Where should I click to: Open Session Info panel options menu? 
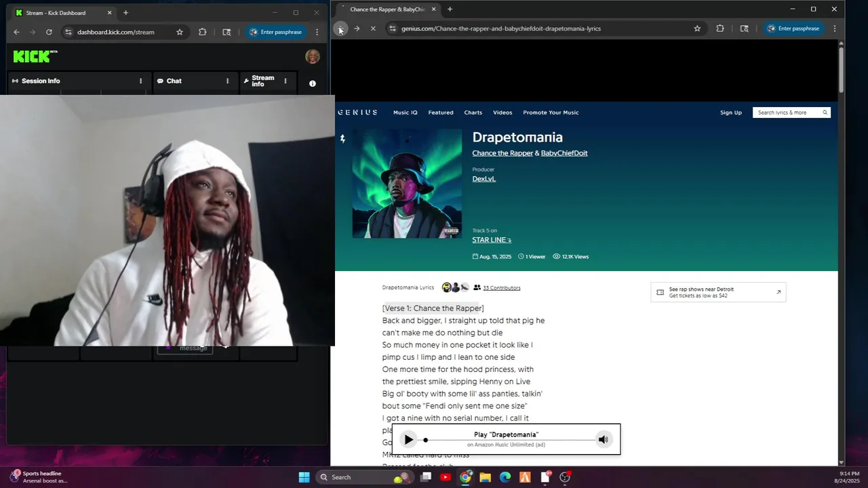[x=141, y=81]
